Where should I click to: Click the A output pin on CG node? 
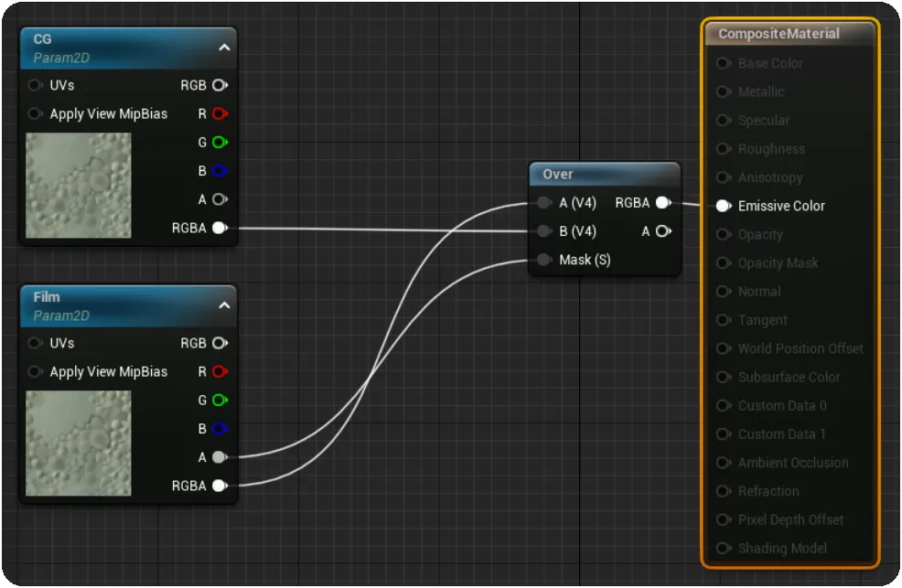pyautogui.click(x=220, y=199)
